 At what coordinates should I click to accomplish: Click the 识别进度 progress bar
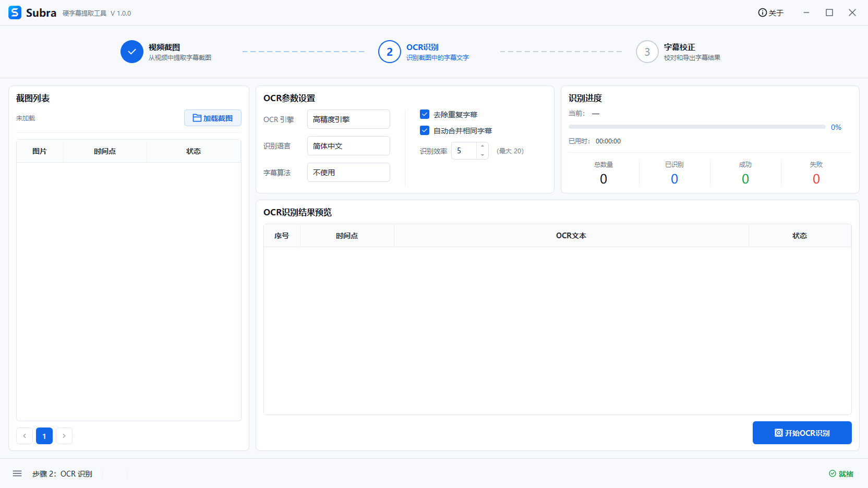click(x=697, y=127)
